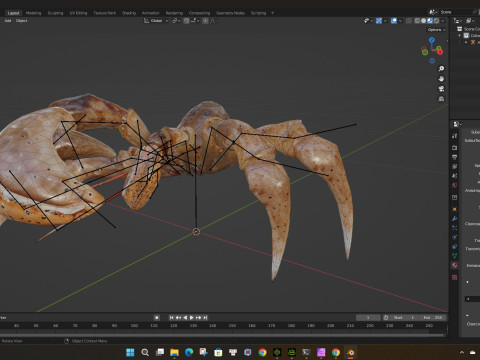Open the overlays settings dropdown arrow

tap(400, 21)
